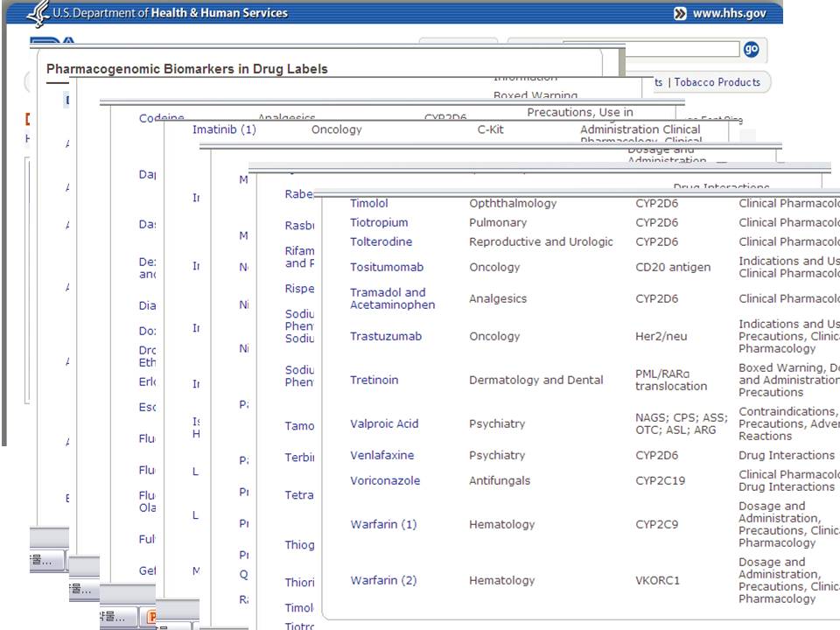Click the Opththalmology cell in Timolol row
The width and height of the screenshot is (840, 630).
pos(513,203)
